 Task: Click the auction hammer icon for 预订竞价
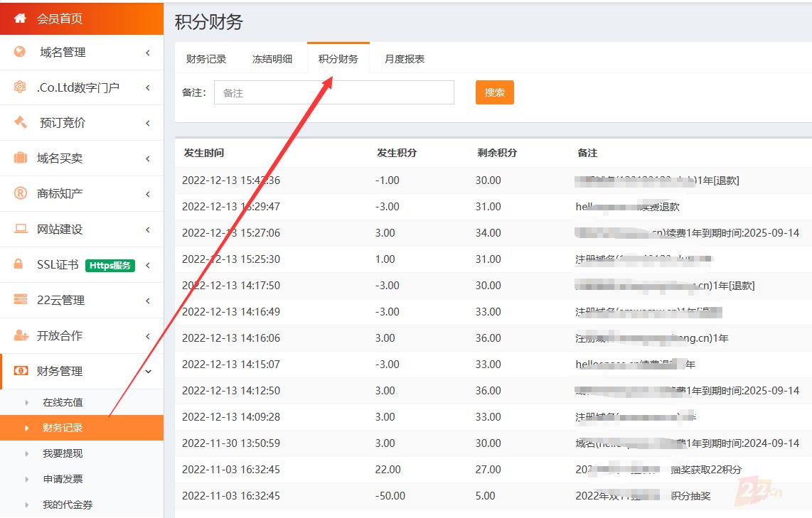pos(20,122)
